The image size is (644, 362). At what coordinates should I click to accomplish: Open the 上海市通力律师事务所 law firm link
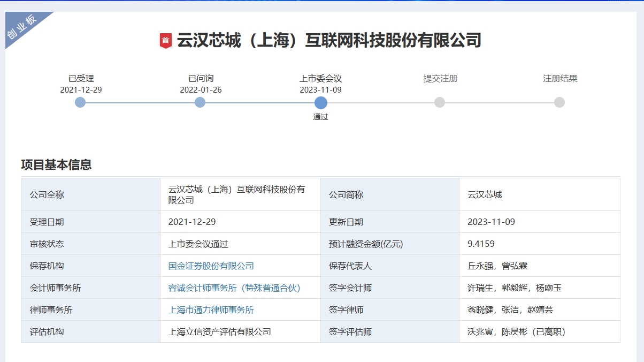[x=211, y=310]
